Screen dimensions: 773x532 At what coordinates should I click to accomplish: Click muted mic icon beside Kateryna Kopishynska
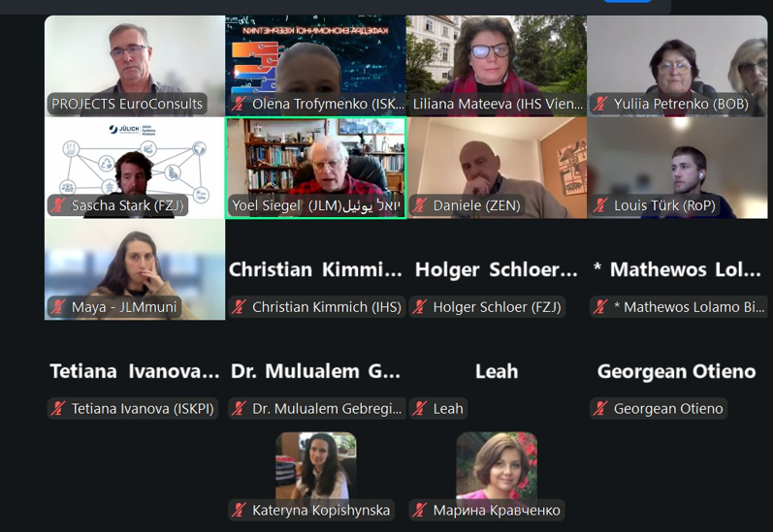click(x=240, y=510)
